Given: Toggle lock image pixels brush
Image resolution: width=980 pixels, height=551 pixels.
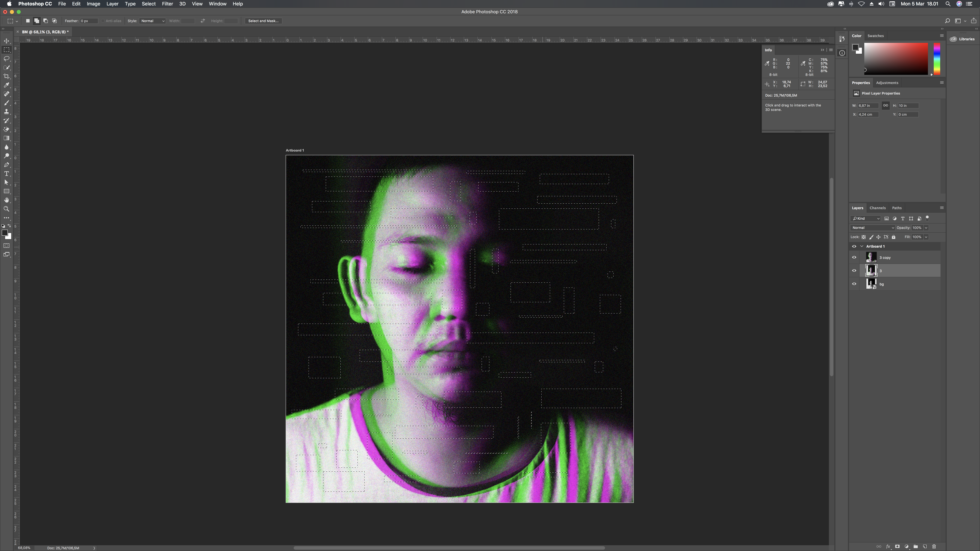Looking at the screenshot, I should [x=871, y=237].
